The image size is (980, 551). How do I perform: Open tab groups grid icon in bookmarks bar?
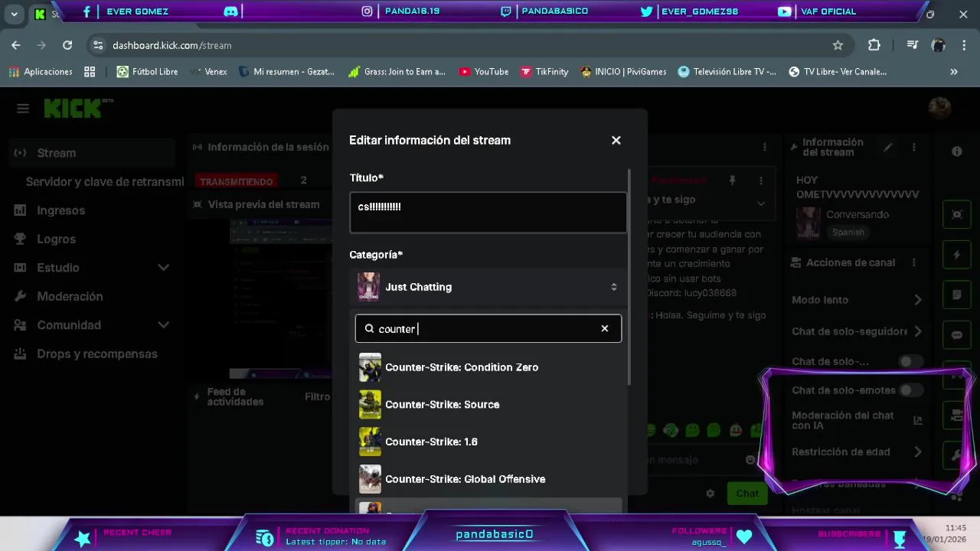pyautogui.click(x=90, y=71)
